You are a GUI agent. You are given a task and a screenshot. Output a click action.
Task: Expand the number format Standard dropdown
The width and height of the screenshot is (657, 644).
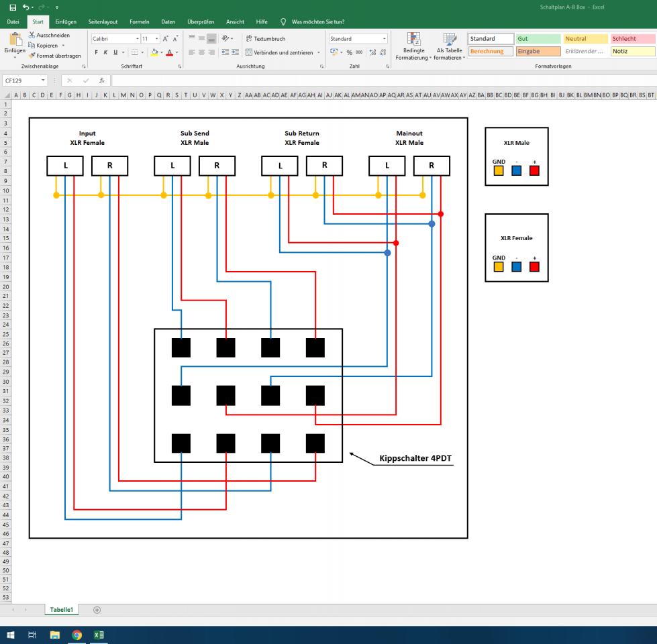384,39
